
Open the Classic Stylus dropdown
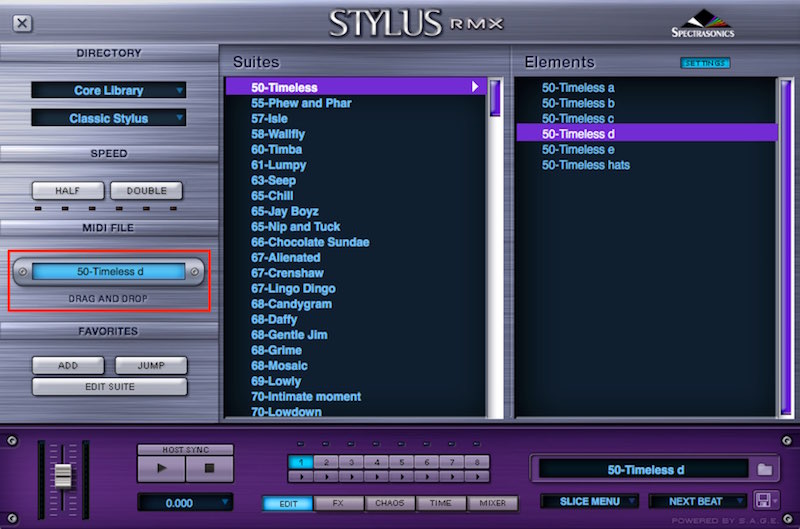coord(109,118)
